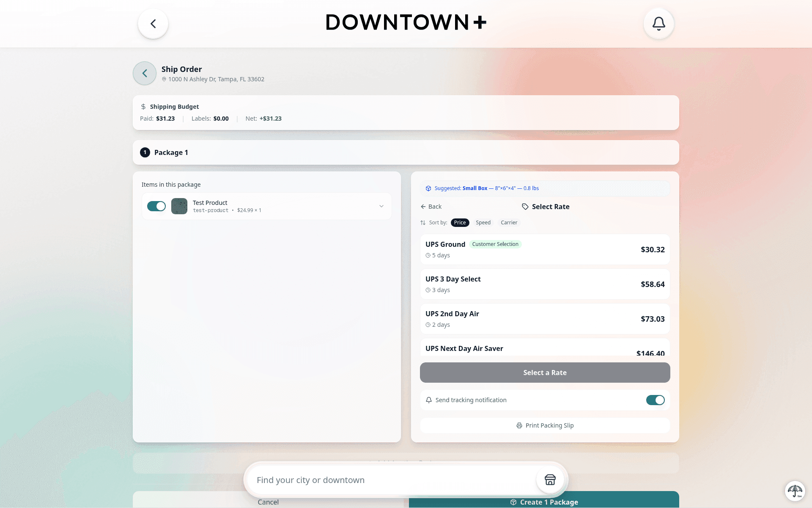Click the clock icon for 2 days
This screenshot has height=508, width=812.
(428, 325)
